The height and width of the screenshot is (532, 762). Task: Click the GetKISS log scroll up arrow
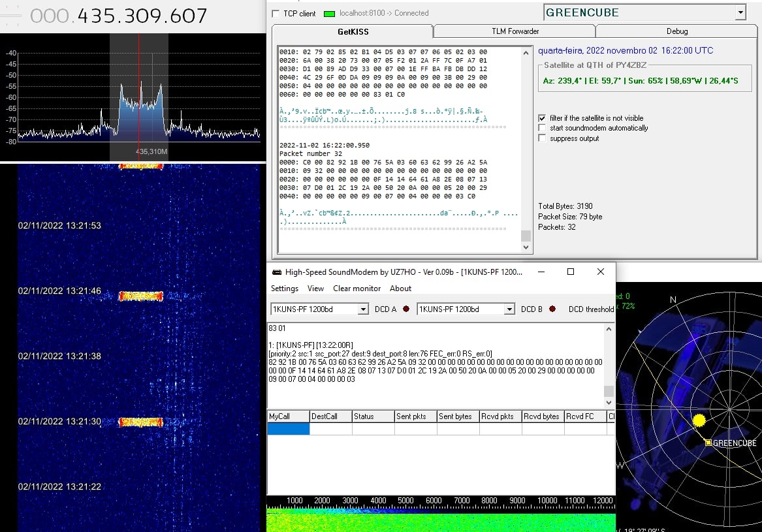[x=526, y=52]
